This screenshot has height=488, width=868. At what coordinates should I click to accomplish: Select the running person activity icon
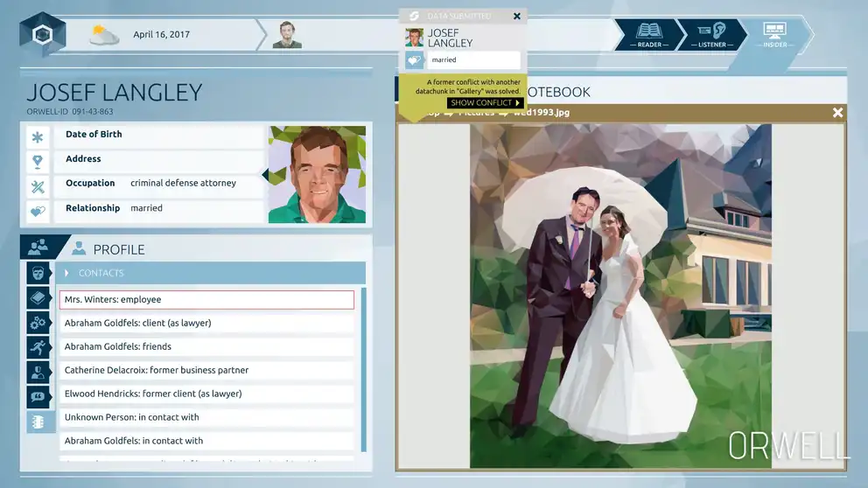pos(38,347)
